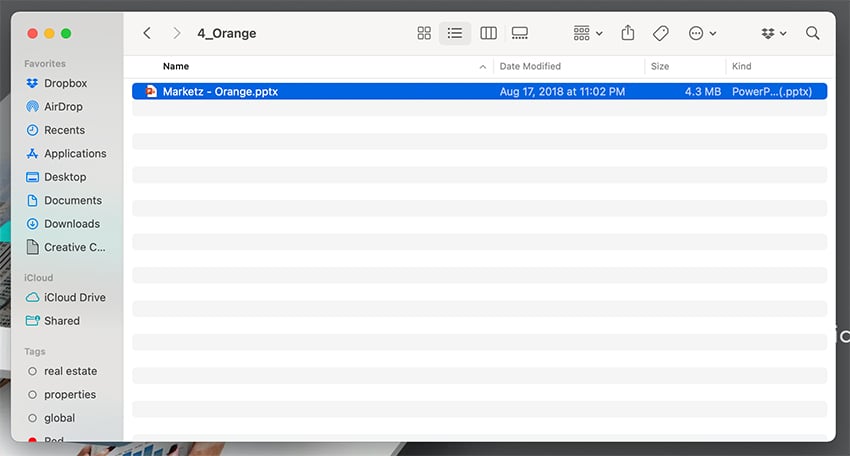Sort by the Date Modified column
The image size is (850, 456).
(x=530, y=66)
